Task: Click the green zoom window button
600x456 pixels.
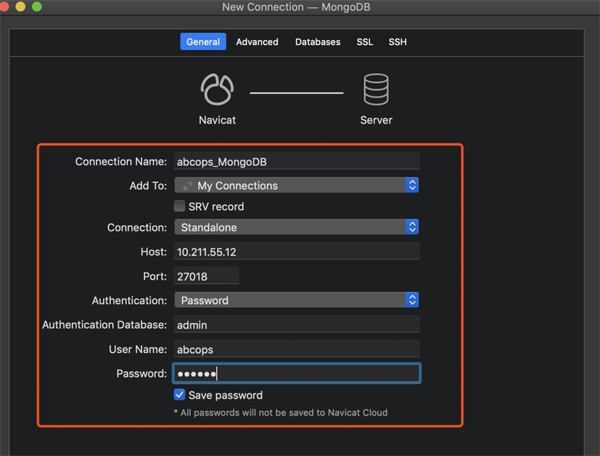Action: tap(37, 7)
